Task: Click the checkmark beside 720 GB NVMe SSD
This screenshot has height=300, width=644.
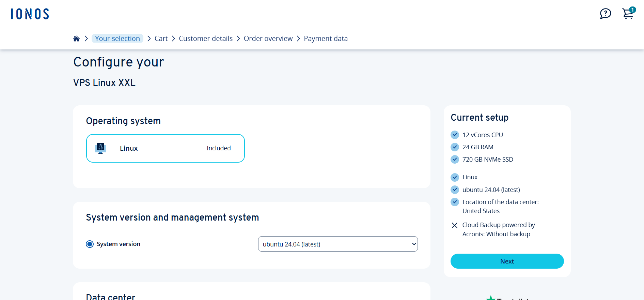Action: tap(455, 160)
